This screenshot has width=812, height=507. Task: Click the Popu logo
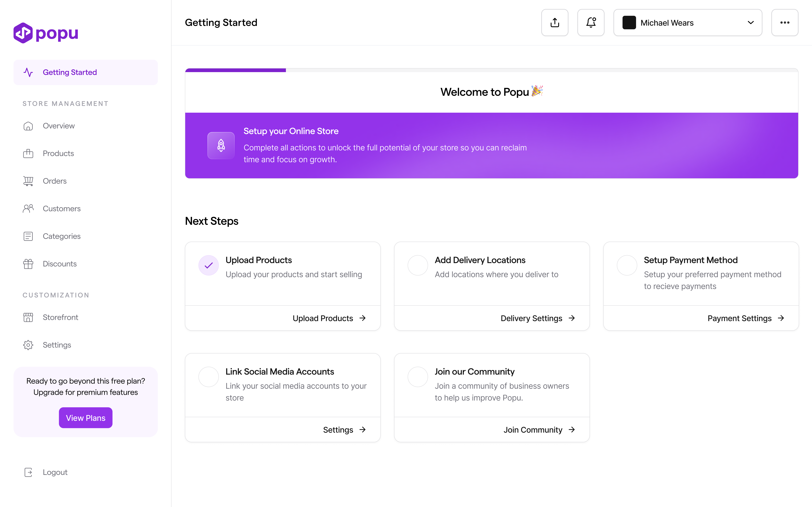tap(46, 33)
